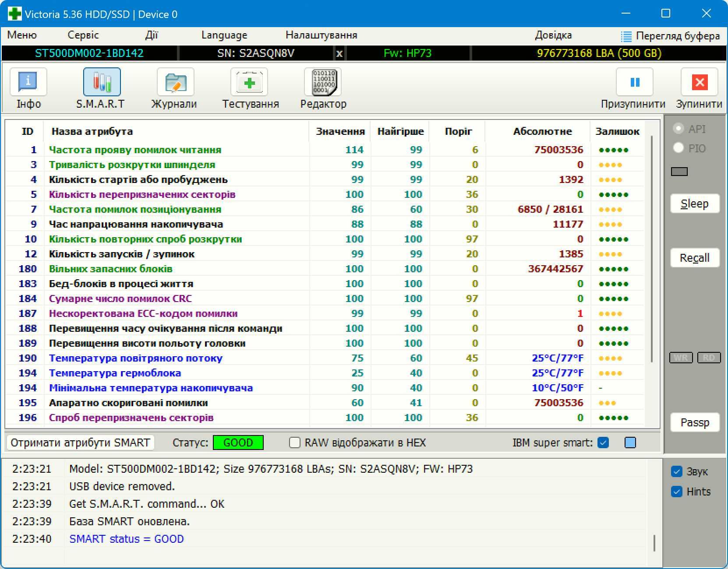
Task: Toggle the Звук sound checkbox
Action: (677, 471)
